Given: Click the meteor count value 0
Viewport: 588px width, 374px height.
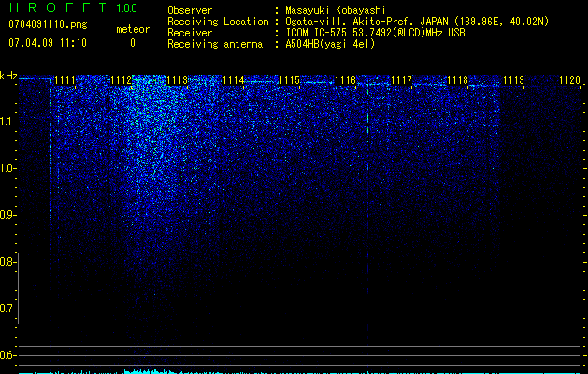Looking at the screenshot, I should coord(133,43).
